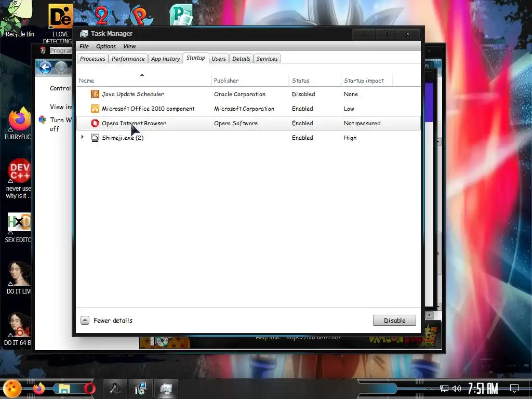Viewport: 532px width, 399px height.
Task: Open the File menu
Action: [84, 46]
